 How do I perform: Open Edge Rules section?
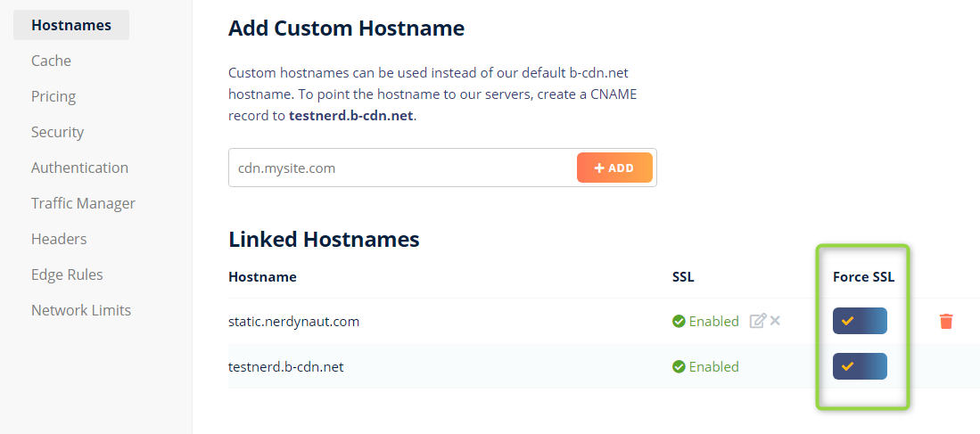point(67,274)
